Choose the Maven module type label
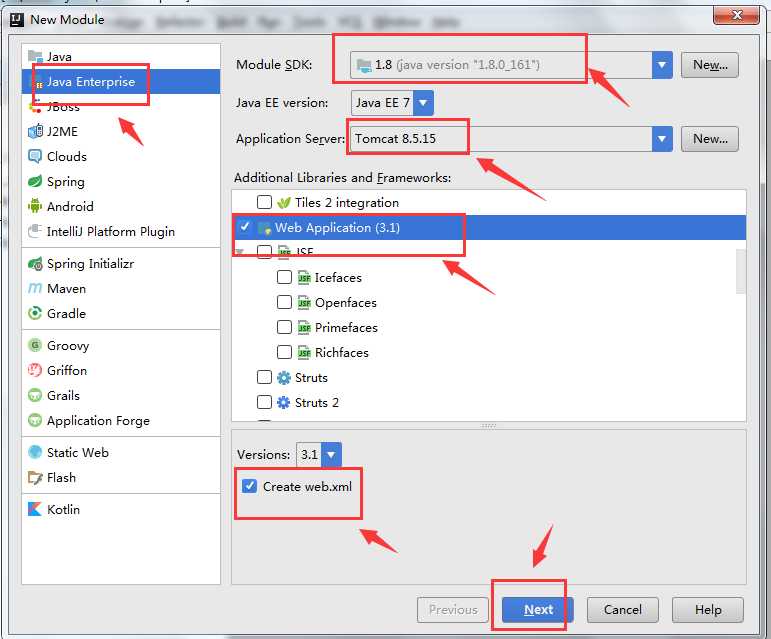The width and height of the screenshot is (771, 639). coord(66,289)
